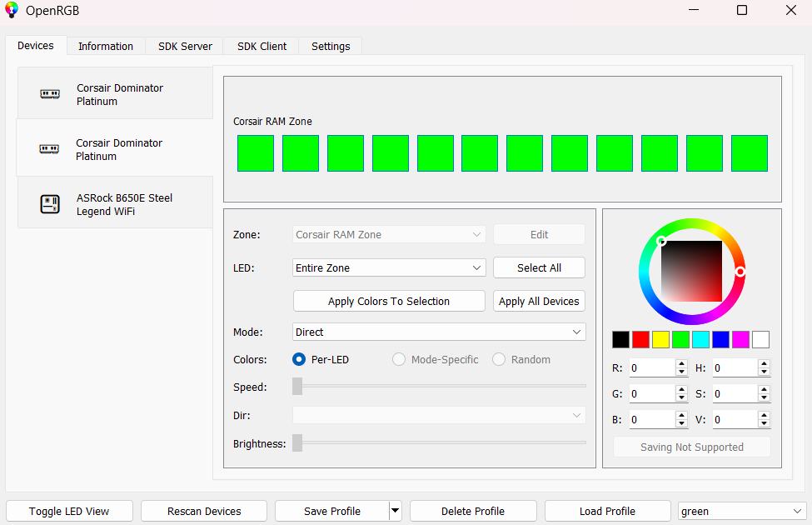This screenshot has height=525, width=812.
Task: Open the Zone dropdown showing Corsair RAM Zone
Action: click(x=389, y=234)
